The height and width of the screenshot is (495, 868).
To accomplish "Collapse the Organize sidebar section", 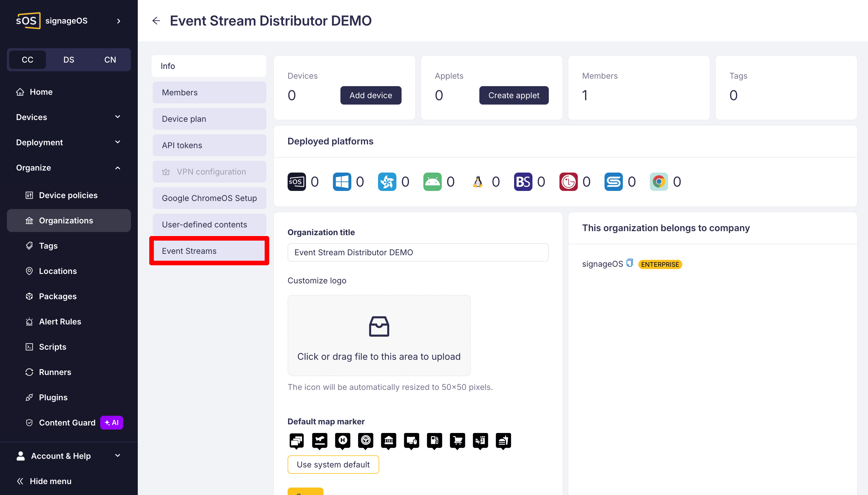I will (x=69, y=168).
